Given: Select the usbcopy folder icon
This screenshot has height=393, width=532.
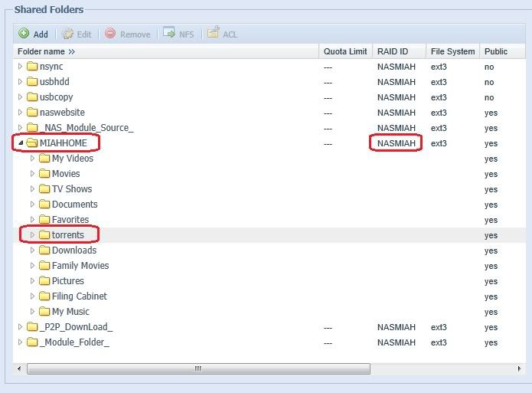Looking at the screenshot, I should point(32,97).
